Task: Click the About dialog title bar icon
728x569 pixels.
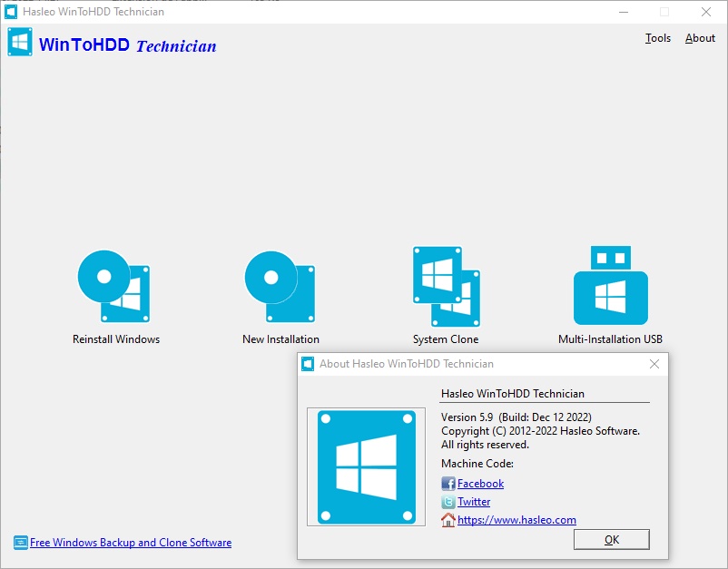Action: [x=308, y=364]
